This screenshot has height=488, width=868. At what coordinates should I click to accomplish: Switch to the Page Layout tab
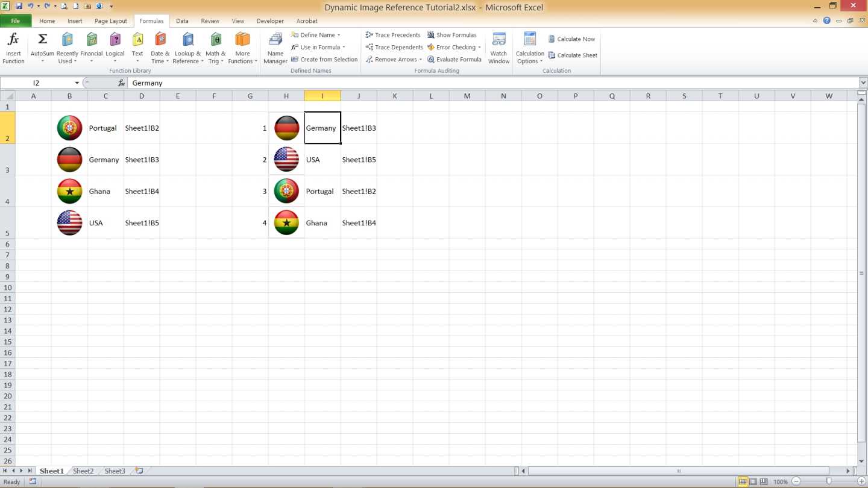111,21
